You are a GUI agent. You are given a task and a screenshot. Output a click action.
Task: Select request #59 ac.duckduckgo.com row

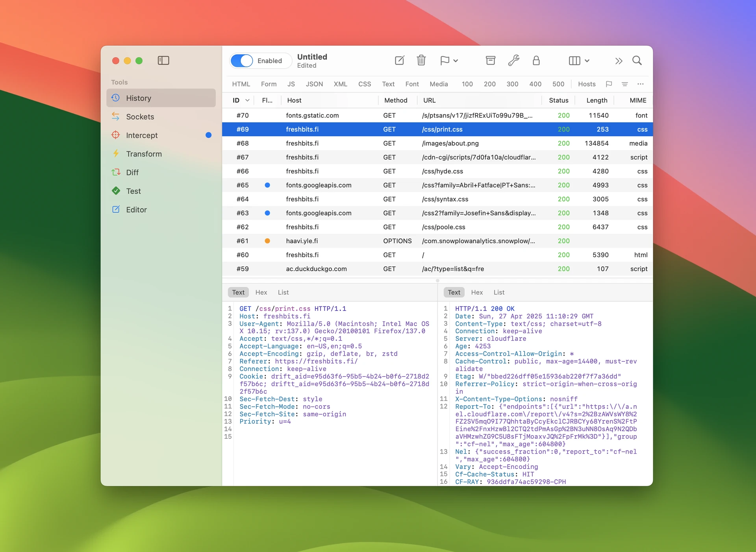pos(437,269)
